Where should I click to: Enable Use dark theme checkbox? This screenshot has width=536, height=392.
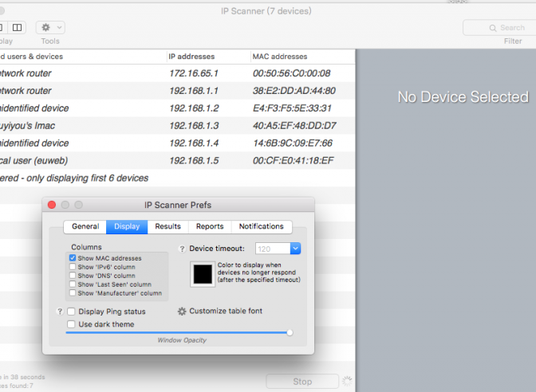pos(71,324)
